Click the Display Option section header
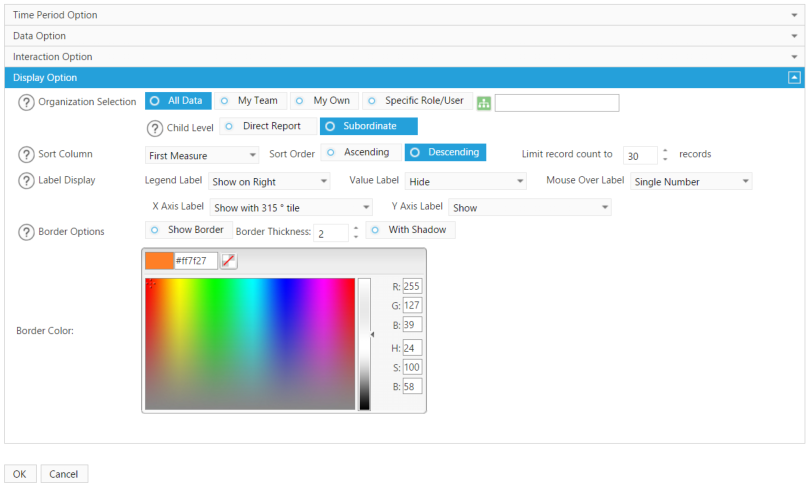The image size is (810, 490). [x=404, y=77]
